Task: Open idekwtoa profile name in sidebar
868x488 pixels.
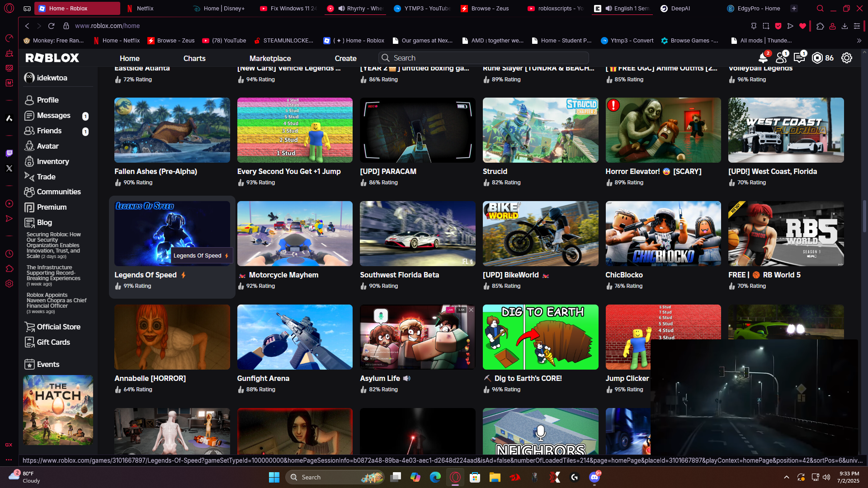Action: [52, 78]
